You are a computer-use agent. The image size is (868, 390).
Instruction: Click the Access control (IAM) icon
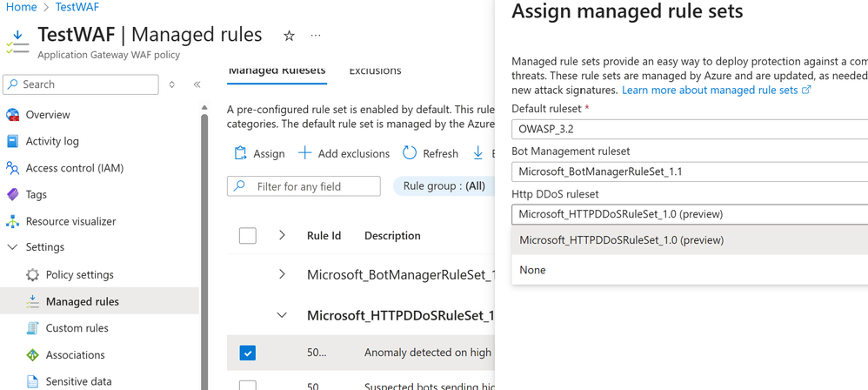[13, 168]
